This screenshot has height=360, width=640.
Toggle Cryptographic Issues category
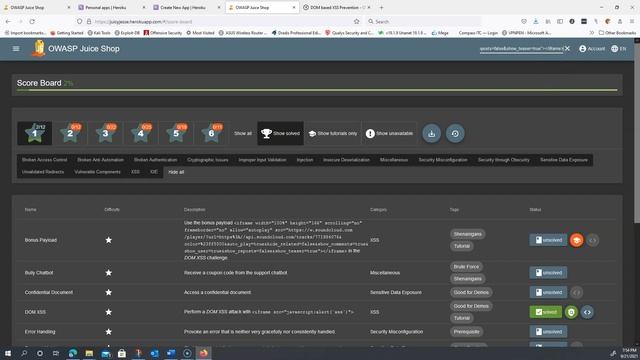[208, 160]
